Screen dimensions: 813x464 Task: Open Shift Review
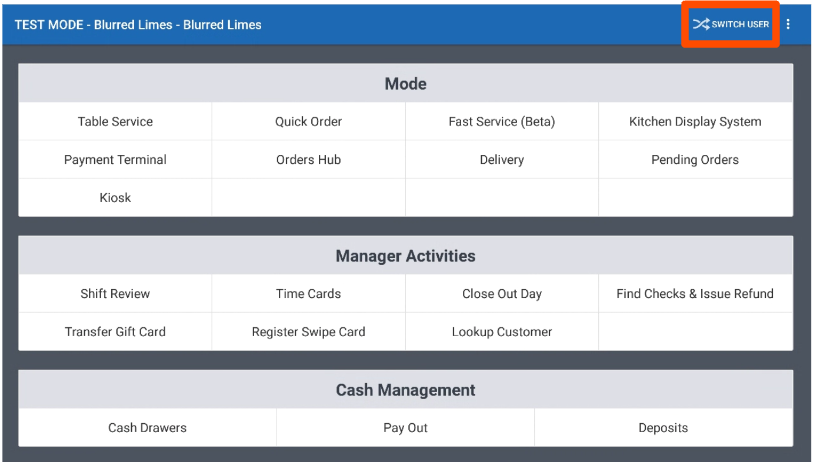[x=115, y=294]
